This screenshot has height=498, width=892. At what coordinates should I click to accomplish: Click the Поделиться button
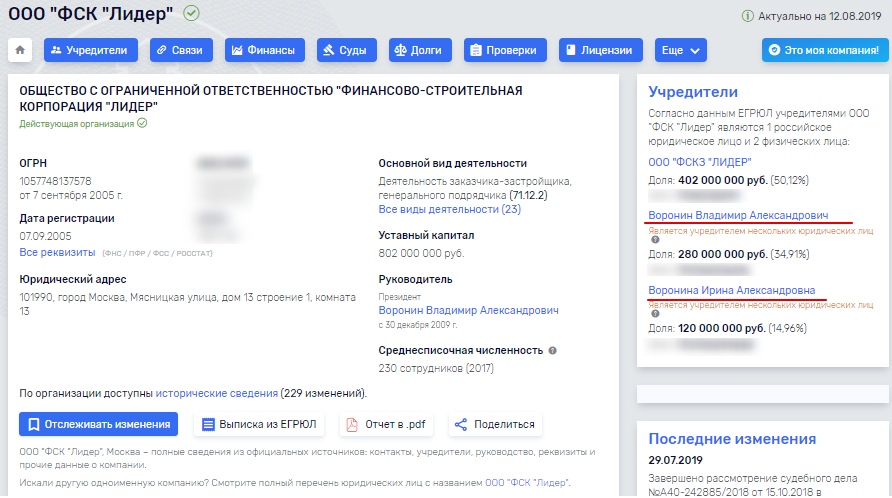495,424
